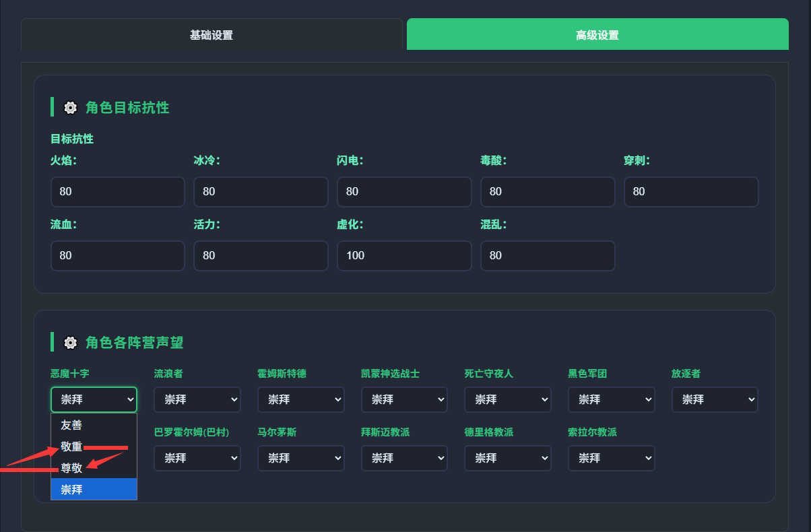Click the 角色各阵营声望 section heading

tap(135, 343)
